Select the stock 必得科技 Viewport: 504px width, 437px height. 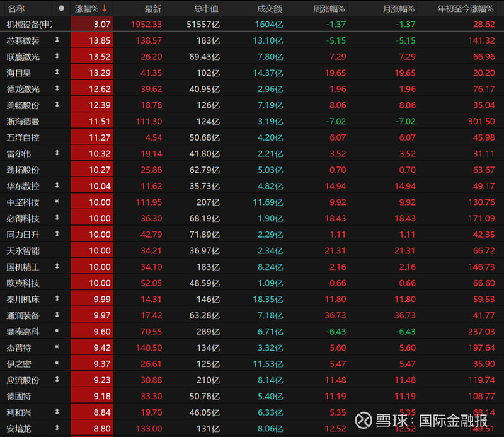23,218
